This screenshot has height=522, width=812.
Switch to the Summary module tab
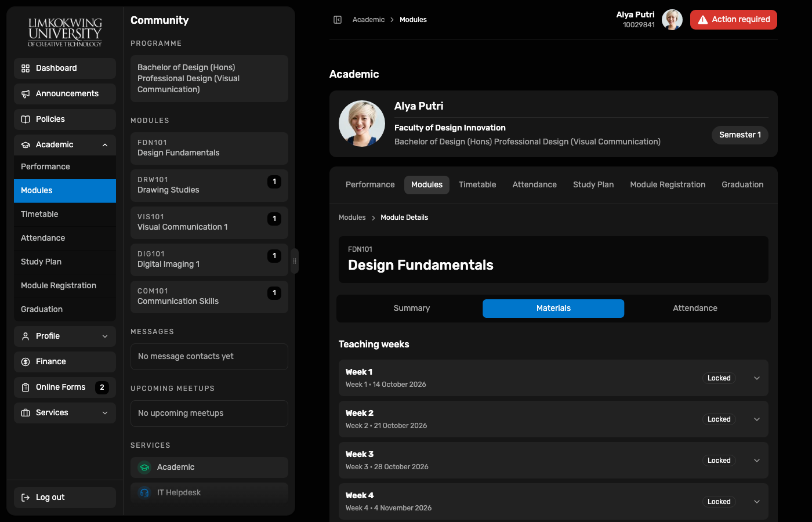tap(412, 309)
